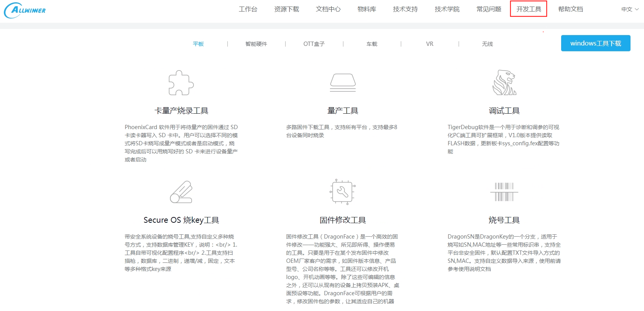
Task: Click the DragonFace description paragraph
Action: (x=343, y=269)
